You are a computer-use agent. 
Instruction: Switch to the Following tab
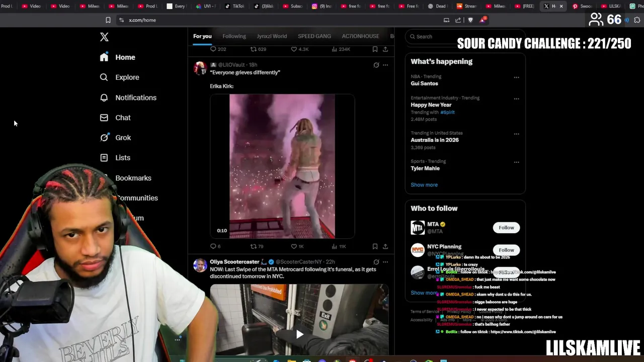[x=234, y=36]
